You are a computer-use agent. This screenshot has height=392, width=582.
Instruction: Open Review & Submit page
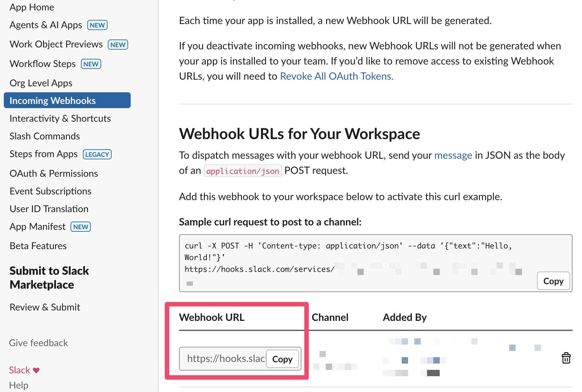(x=45, y=307)
